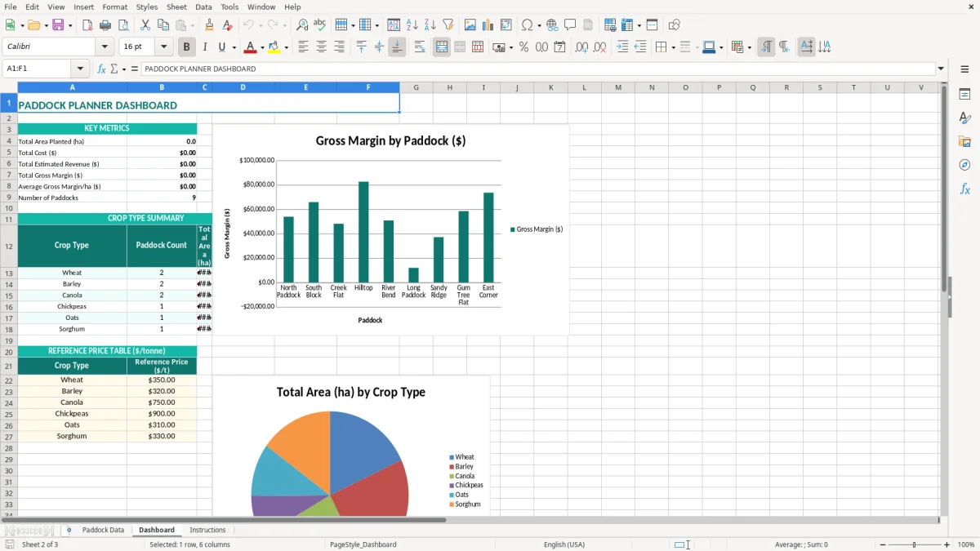Viewport: 980px width, 551px height.
Task: Toggle Bold formatting
Action: tap(187, 47)
